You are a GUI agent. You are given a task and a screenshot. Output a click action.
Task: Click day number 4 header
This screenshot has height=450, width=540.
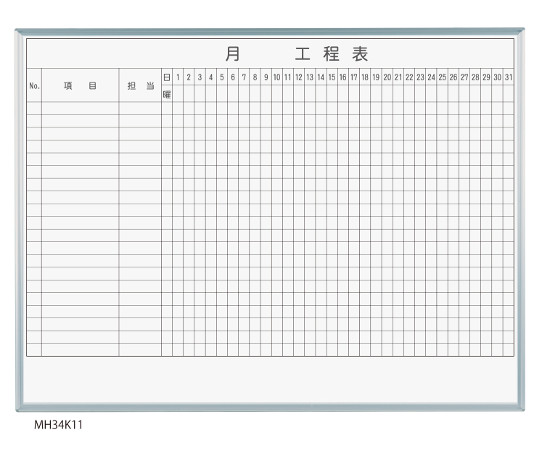click(x=211, y=77)
